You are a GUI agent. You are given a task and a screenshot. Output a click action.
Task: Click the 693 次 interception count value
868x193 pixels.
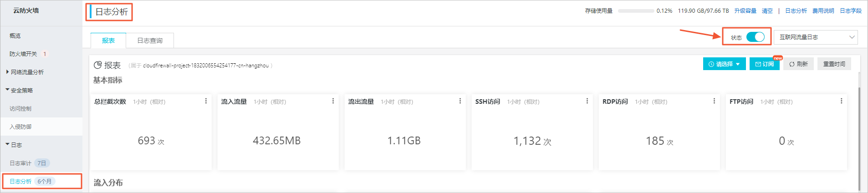pyautogui.click(x=151, y=141)
